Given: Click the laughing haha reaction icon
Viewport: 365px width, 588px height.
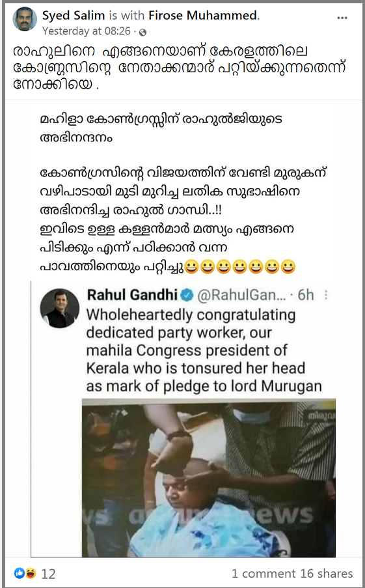Looking at the screenshot, I should [31, 572].
